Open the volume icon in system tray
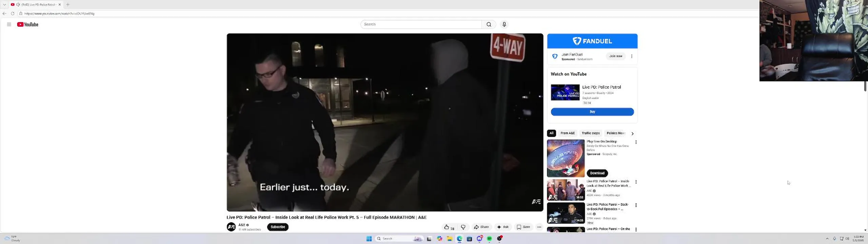868x244 pixels. click(847, 239)
